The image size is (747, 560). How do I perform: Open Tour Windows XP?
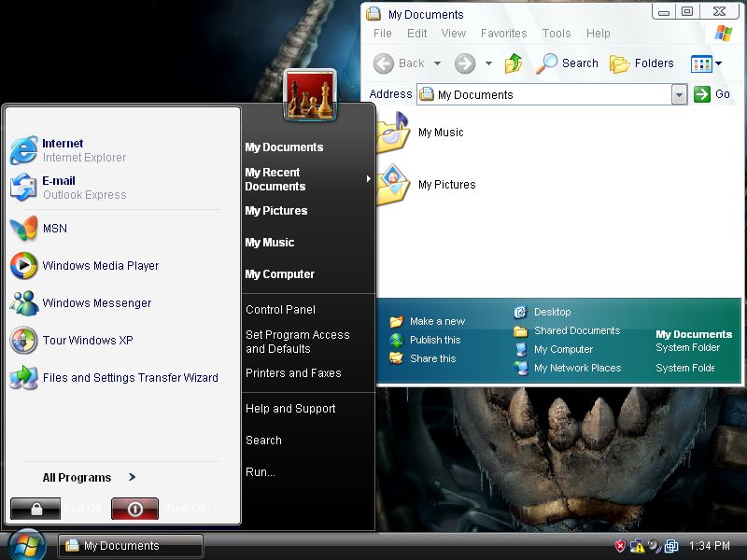point(72,341)
